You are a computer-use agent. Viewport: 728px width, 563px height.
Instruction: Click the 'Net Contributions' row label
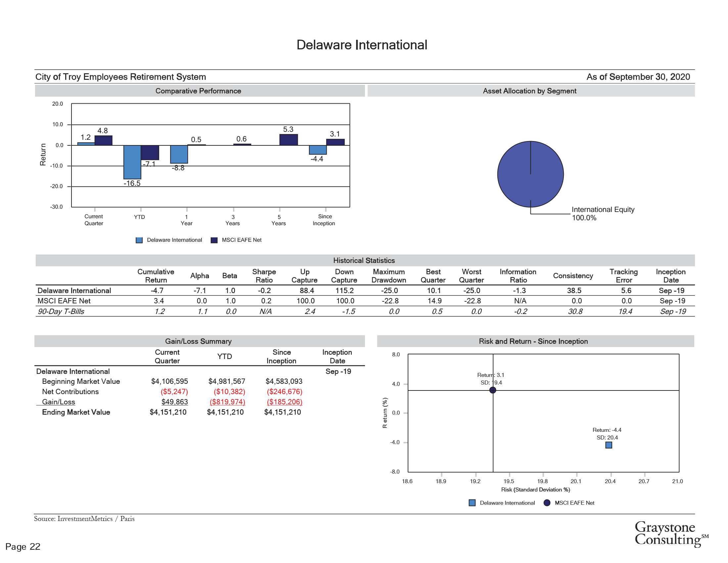pos(70,391)
